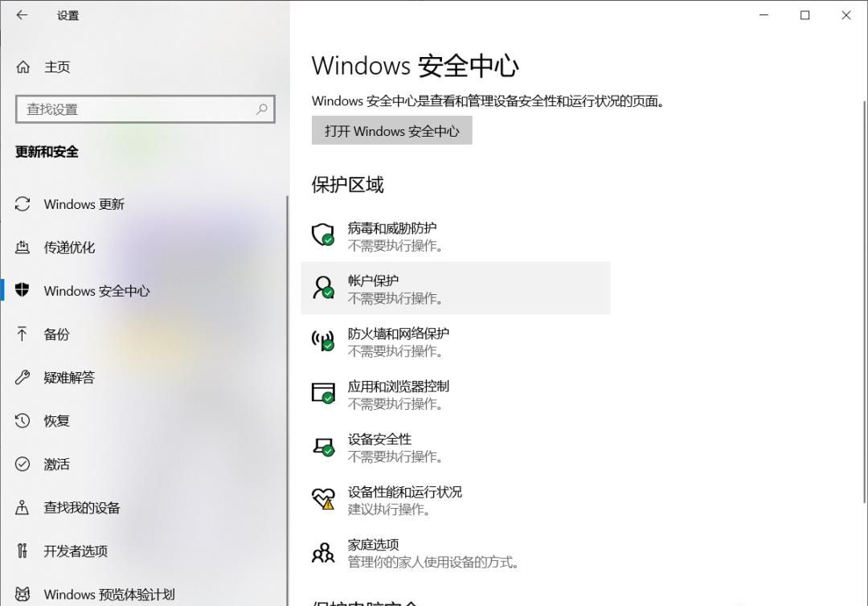Click the 防火墙和网络保护 antenna icon
This screenshot has height=606, width=868.
[323, 340]
